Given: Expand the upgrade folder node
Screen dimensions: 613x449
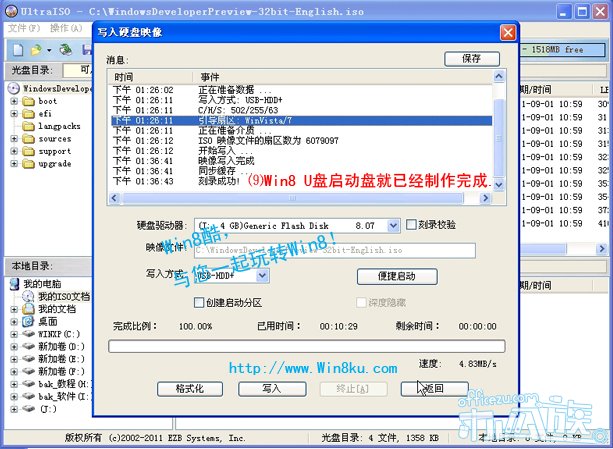Looking at the screenshot, I should point(14,164).
